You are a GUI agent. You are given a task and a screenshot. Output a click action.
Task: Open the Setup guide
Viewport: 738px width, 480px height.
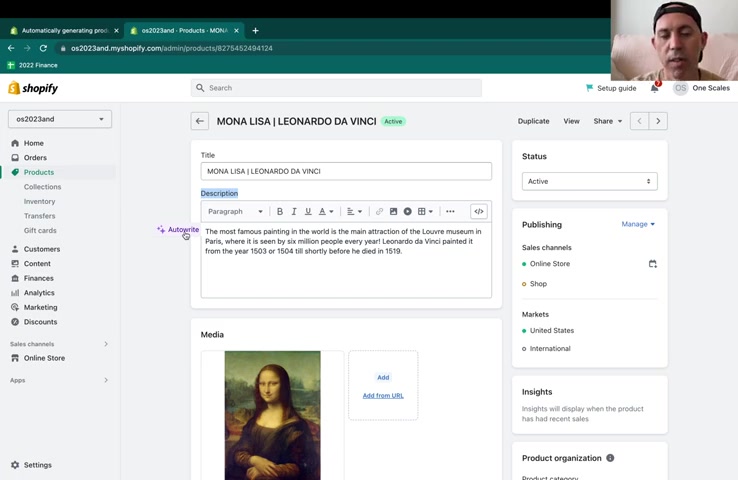click(x=611, y=88)
